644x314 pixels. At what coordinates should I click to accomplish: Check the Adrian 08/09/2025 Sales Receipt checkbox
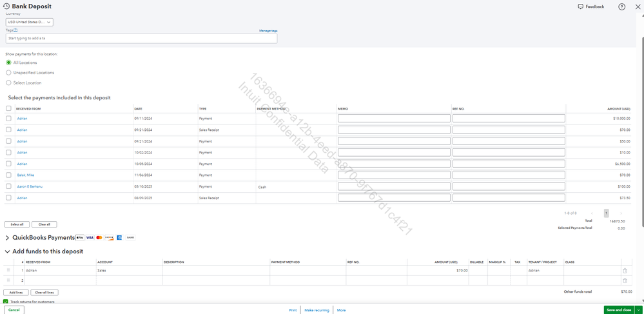[x=8, y=198]
